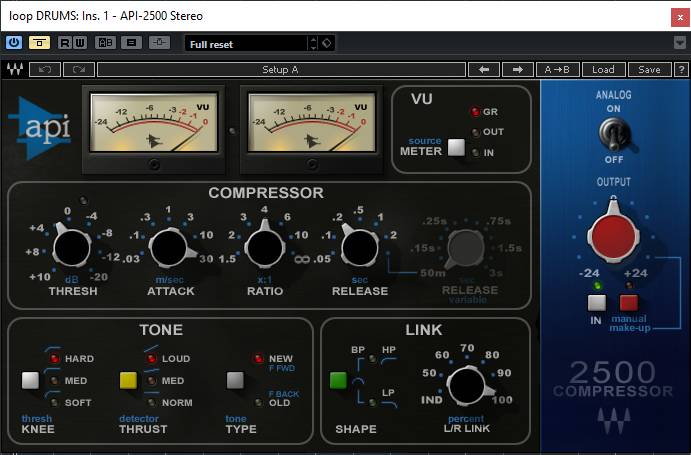The width and height of the screenshot is (691, 455).
Task: Enable Read automation R button
Action: click(65, 43)
